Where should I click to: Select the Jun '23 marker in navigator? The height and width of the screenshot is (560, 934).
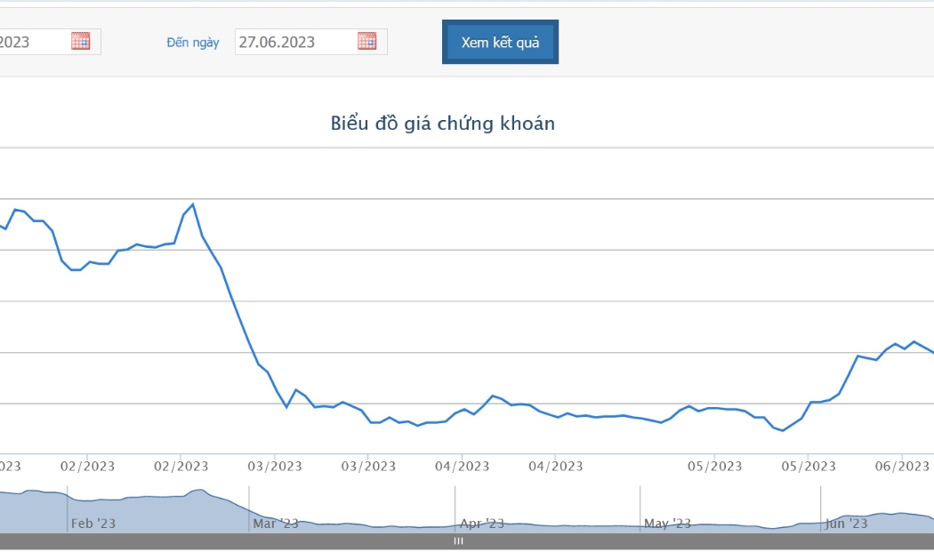tap(846, 523)
